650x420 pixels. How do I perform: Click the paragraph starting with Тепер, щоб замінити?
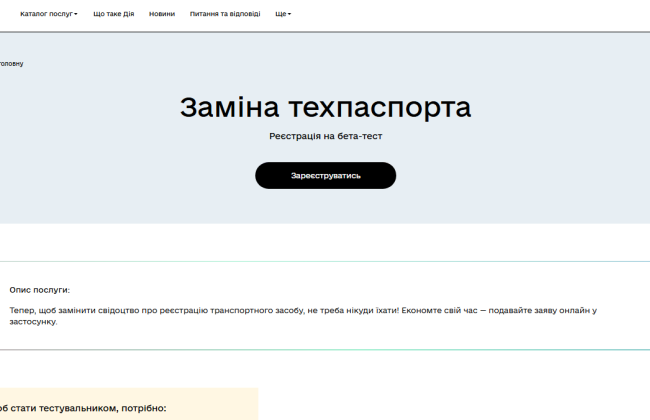tap(303, 316)
